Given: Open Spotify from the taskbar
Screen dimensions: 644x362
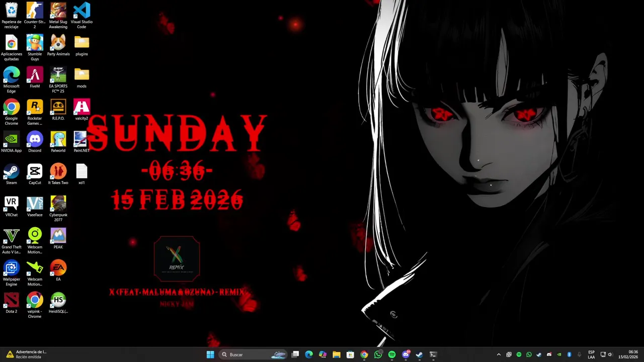Looking at the screenshot, I should [392, 354].
